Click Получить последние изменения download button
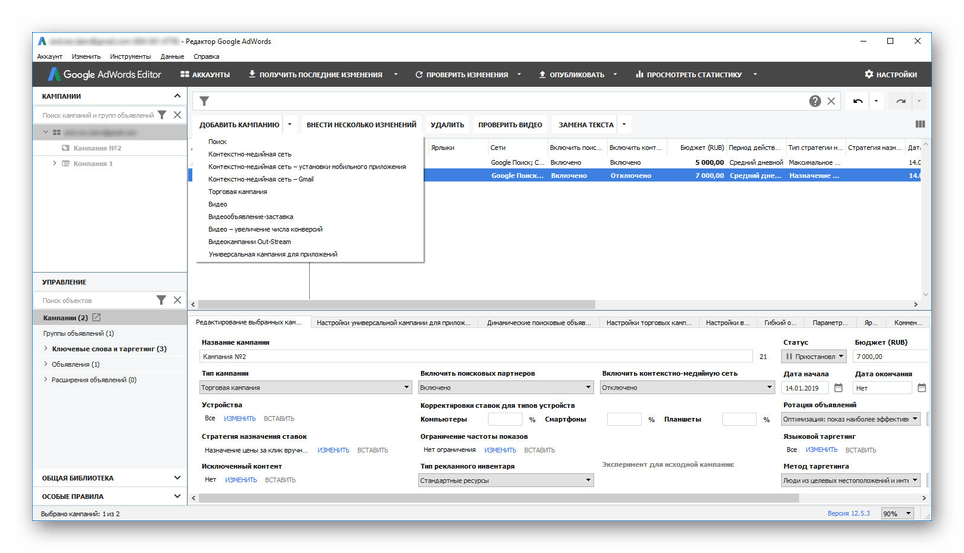Image resolution: width=964 pixels, height=553 pixels. click(x=315, y=74)
